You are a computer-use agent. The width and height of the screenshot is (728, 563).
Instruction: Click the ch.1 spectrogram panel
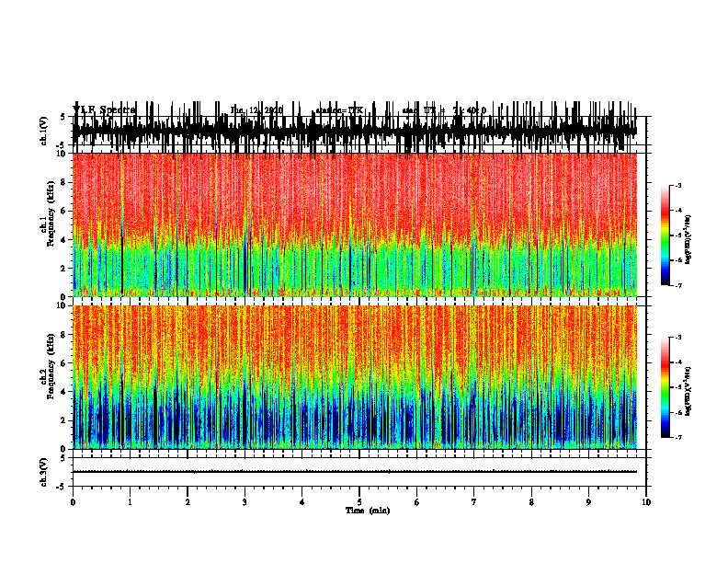[x=355, y=224]
